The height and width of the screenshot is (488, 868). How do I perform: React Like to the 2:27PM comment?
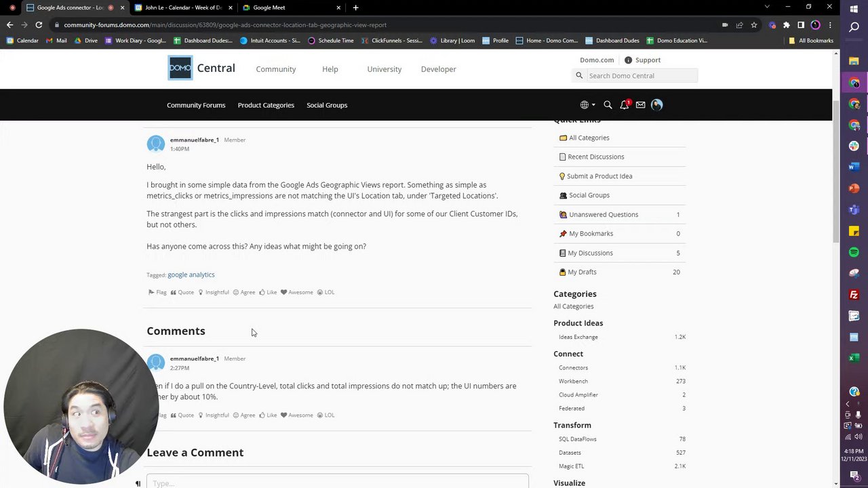pyautogui.click(x=268, y=415)
